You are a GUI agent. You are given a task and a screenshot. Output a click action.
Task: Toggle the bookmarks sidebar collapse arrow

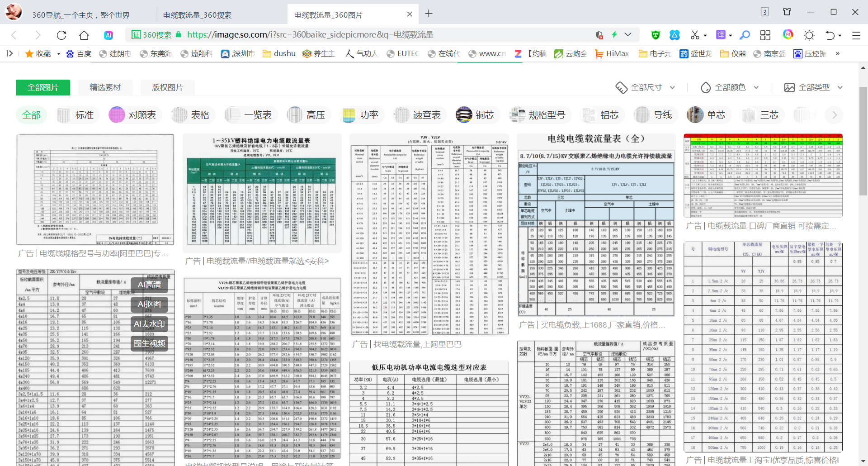pyautogui.click(x=9, y=53)
